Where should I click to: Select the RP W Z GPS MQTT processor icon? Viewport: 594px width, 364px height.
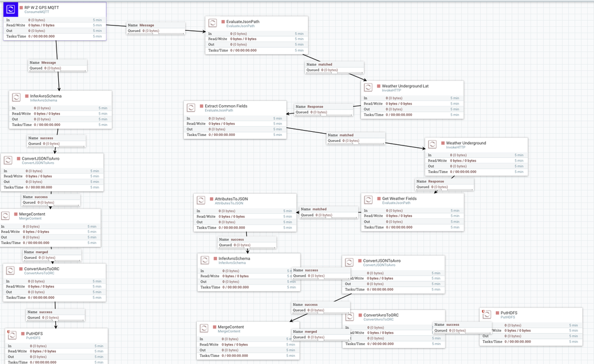(11, 10)
